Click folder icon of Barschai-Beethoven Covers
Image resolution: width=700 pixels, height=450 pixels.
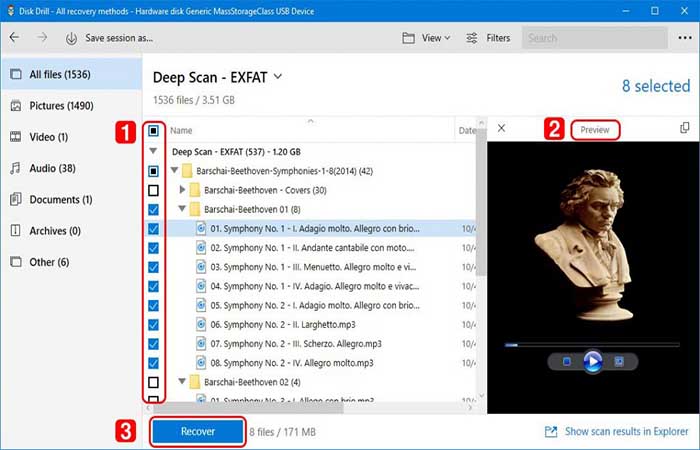[x=195, y=190]
